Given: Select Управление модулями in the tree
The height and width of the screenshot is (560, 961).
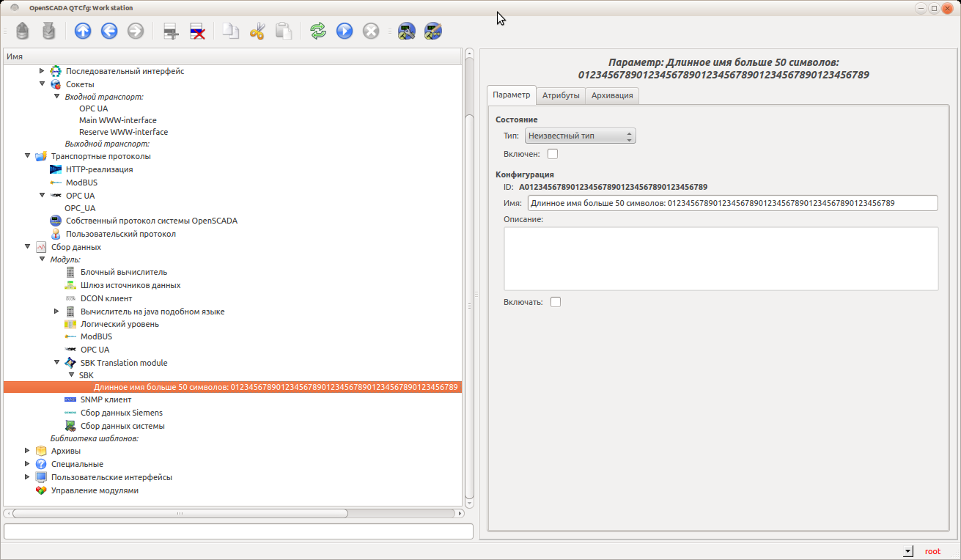Looking at the screenshot, I should 95,490.
